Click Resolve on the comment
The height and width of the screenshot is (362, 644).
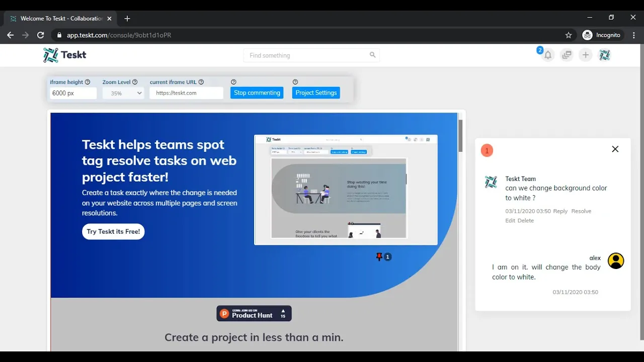tap(581, 211)
